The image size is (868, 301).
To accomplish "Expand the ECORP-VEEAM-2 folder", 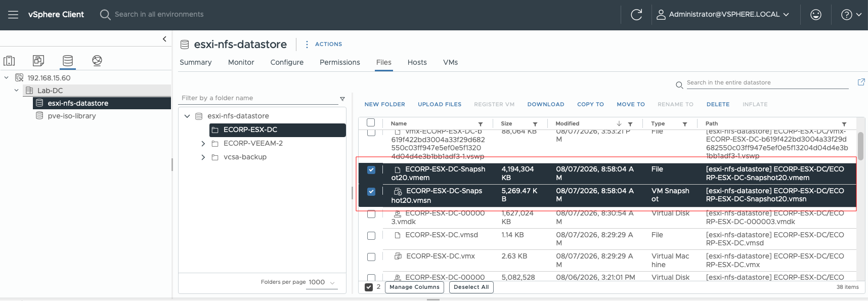I will pyautogui.click(x=203, y=144).
